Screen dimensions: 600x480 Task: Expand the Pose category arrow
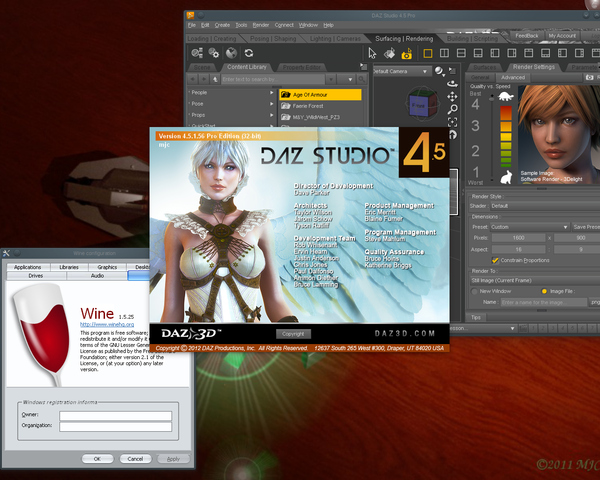[271, 104]
